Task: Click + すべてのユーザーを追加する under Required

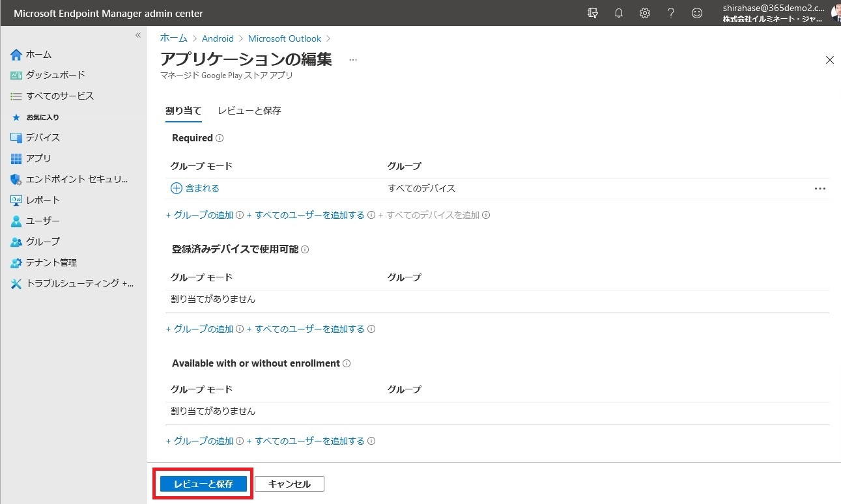Action: pos(306,215)
